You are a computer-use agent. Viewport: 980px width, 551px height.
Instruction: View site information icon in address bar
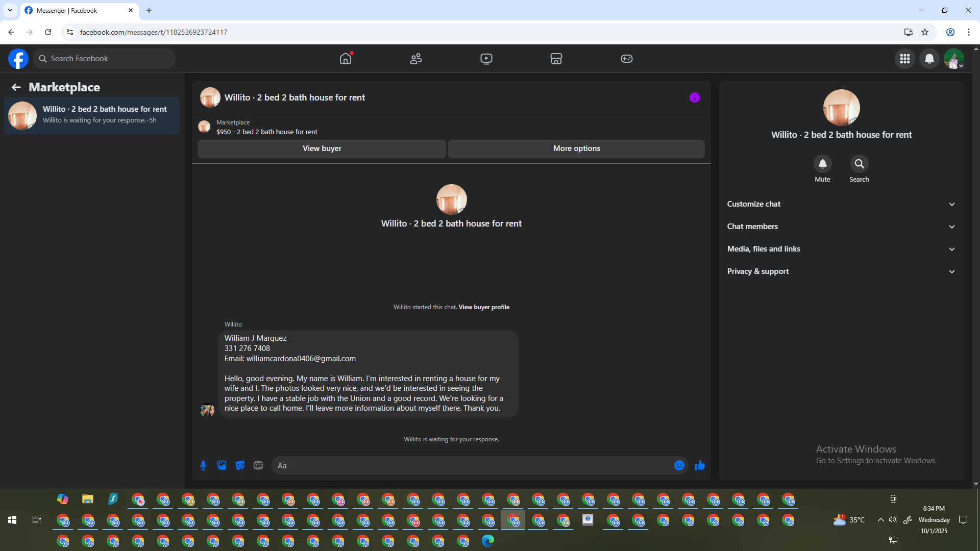point(70,32)
